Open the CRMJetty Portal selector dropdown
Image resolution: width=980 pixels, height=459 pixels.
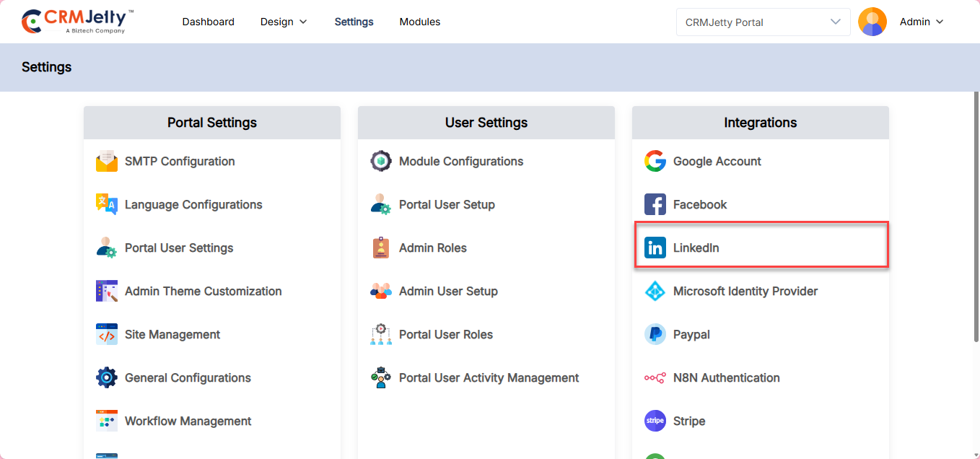coord(762,22)
